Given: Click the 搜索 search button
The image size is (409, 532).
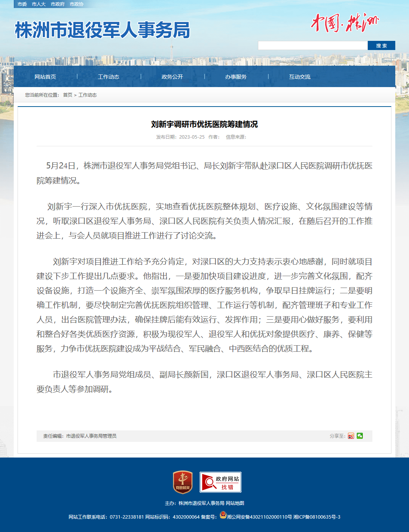Looking at the screenshot, I should [x=382, y=45].
